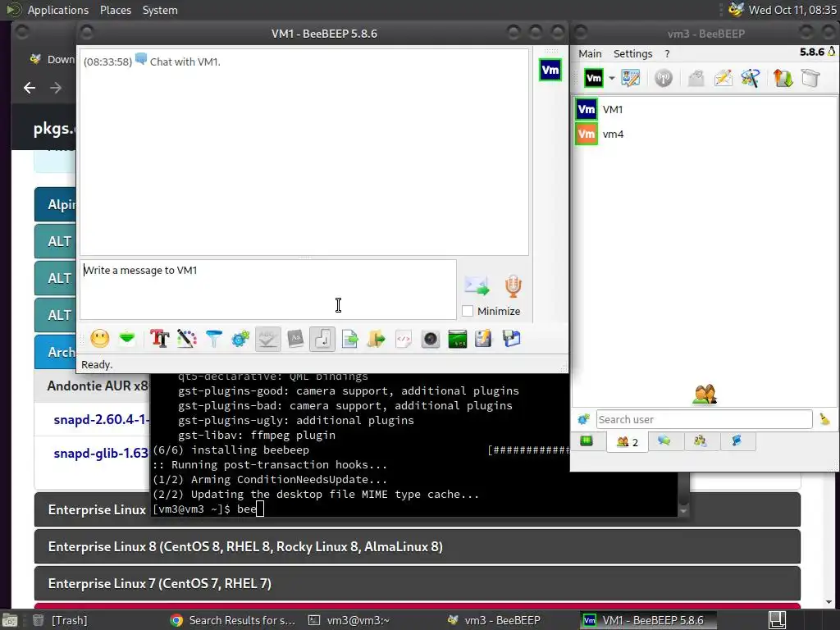Click BeeBEEP bee tray icon near clock
The width and height of the screenshot is (840, 630).
(x=737, y=10)
